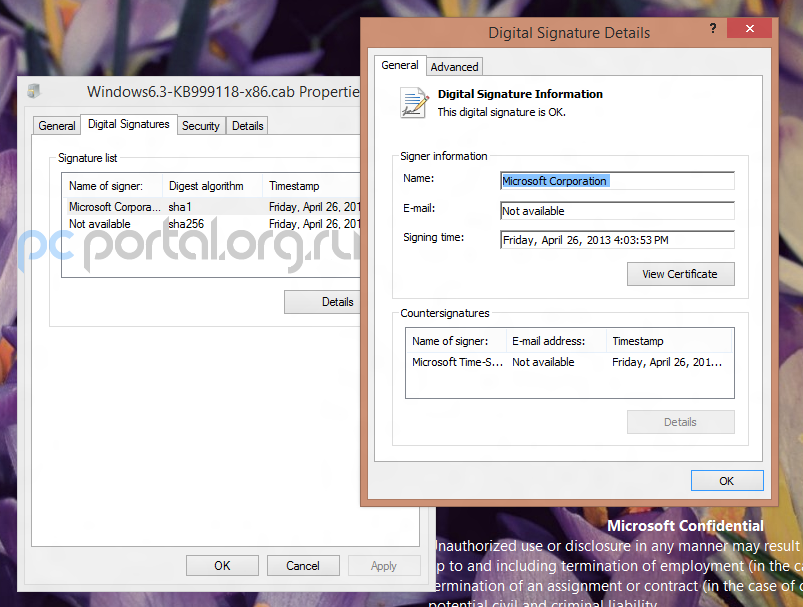Click OK in Digital Signature Details
The image size is (803, 607).
click(726, 481)
